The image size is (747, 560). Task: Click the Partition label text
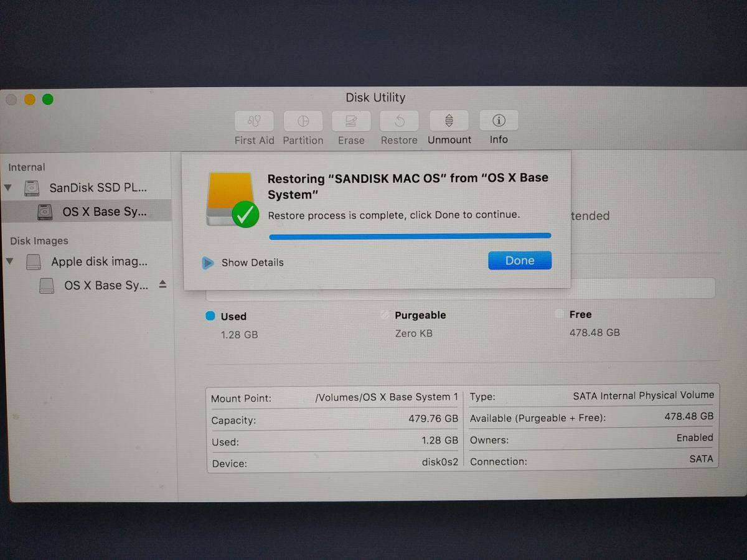(303, 141)
